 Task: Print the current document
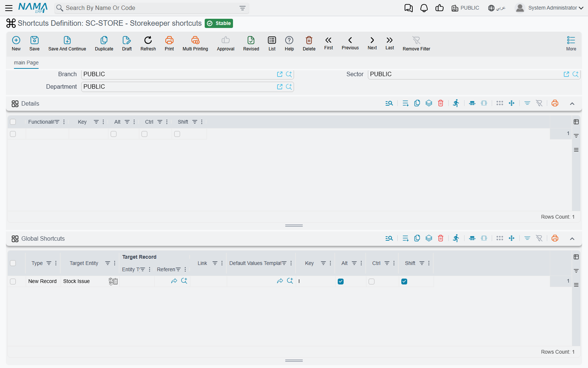[x=169, y=43]
